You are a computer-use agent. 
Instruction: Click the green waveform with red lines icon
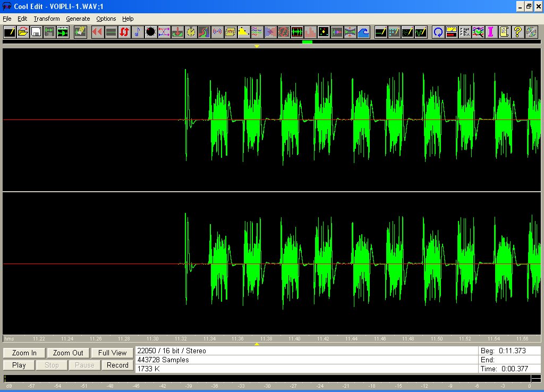pyautogui.click(x=297, y=32)
